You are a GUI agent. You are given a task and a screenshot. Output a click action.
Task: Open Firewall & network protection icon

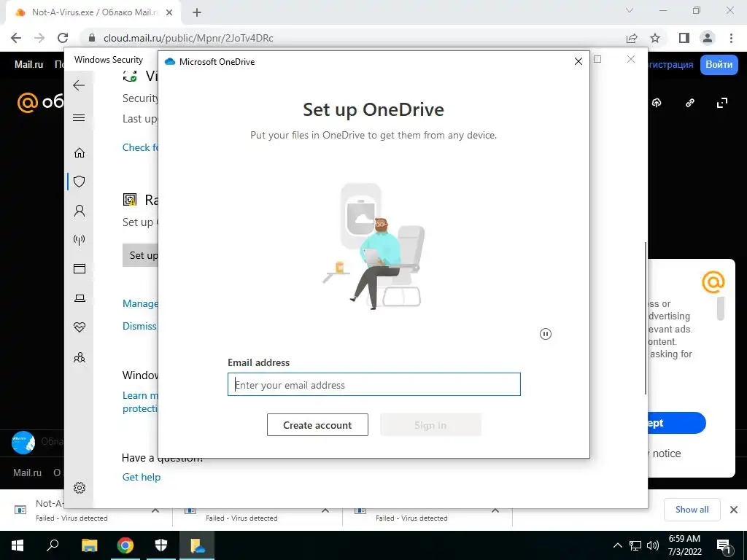click(79, 239)
